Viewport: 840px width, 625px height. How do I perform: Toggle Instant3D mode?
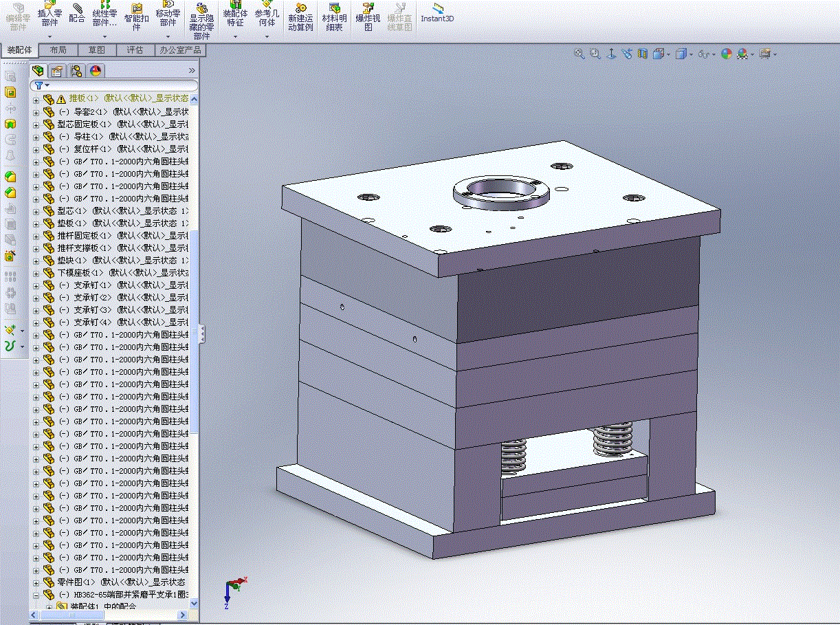coord(437,12)
